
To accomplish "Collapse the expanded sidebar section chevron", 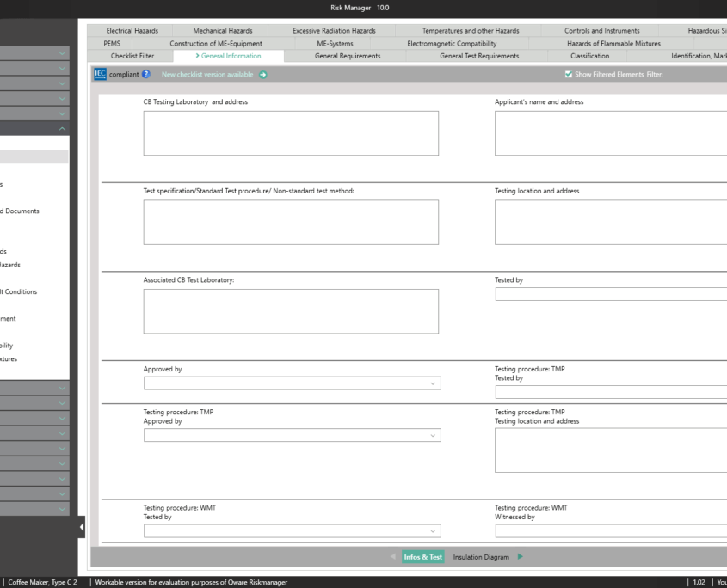I will (x=62, y=128).
